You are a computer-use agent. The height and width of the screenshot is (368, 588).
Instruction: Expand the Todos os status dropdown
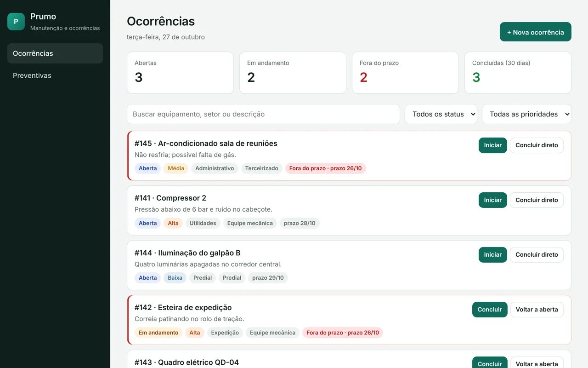(441, 114)
